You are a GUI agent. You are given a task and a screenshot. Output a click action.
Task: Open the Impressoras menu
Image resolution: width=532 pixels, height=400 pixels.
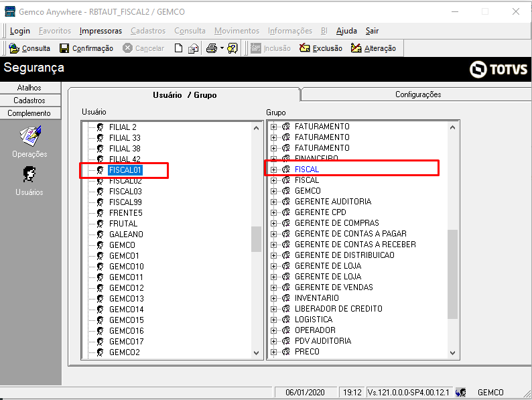point(101,31)
